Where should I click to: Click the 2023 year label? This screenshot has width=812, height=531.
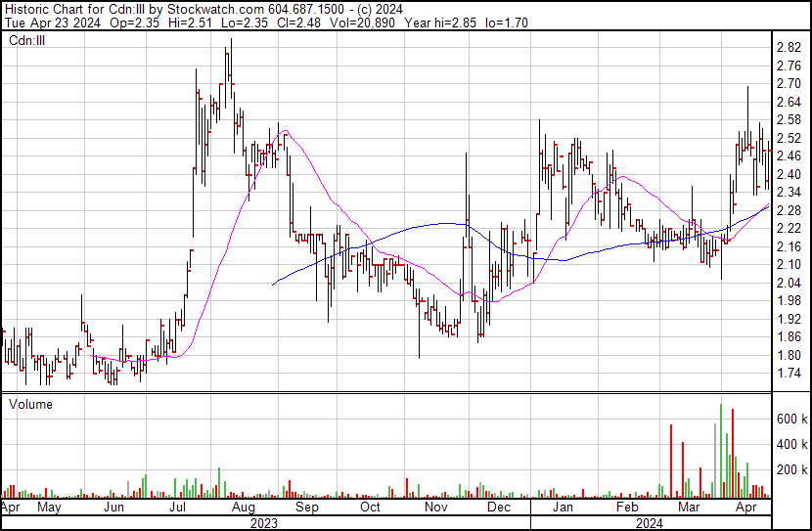click(x=264, y=522)
